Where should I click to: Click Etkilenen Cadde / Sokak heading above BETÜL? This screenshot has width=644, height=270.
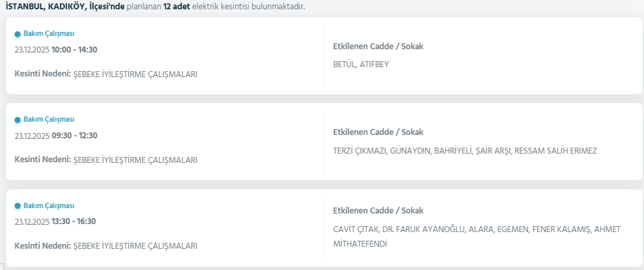click(x=377, y=47)
